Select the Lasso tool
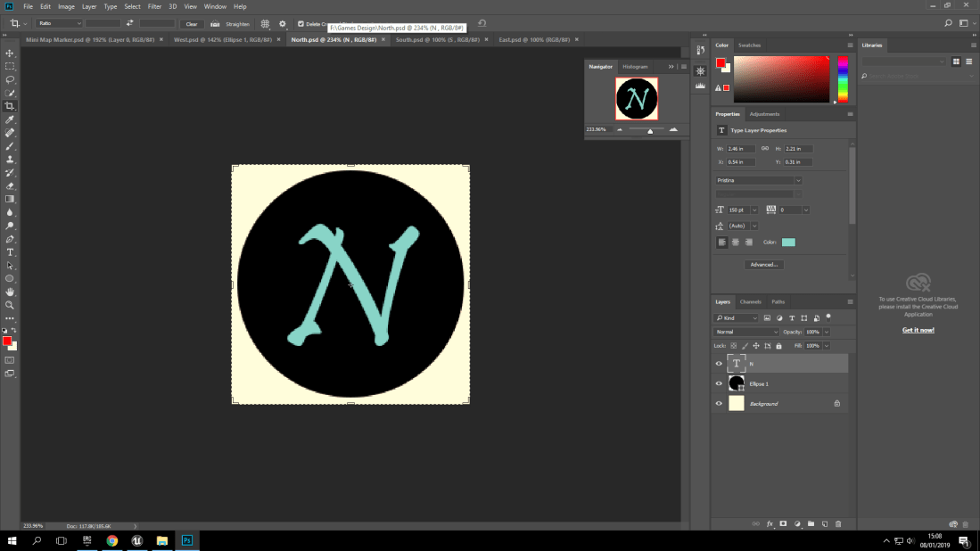The height and width of the screenshot is (551, 980). click(x=10, y=79)
